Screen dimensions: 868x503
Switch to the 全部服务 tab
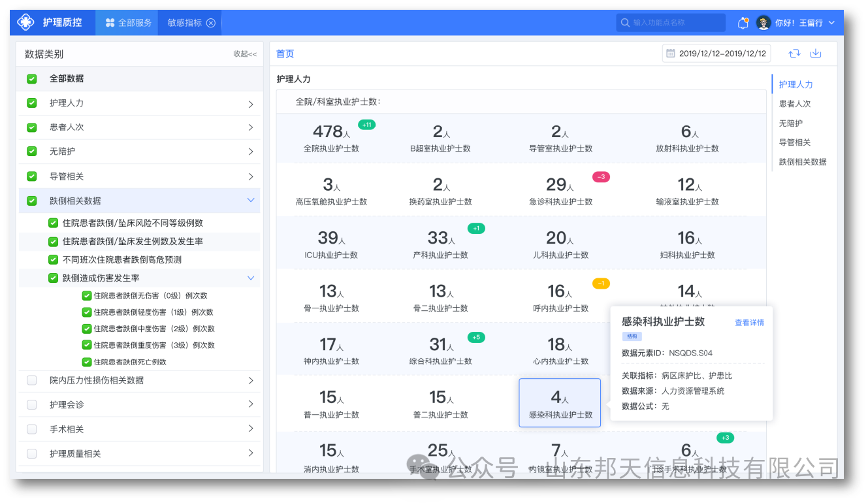[x=133, y=22]
